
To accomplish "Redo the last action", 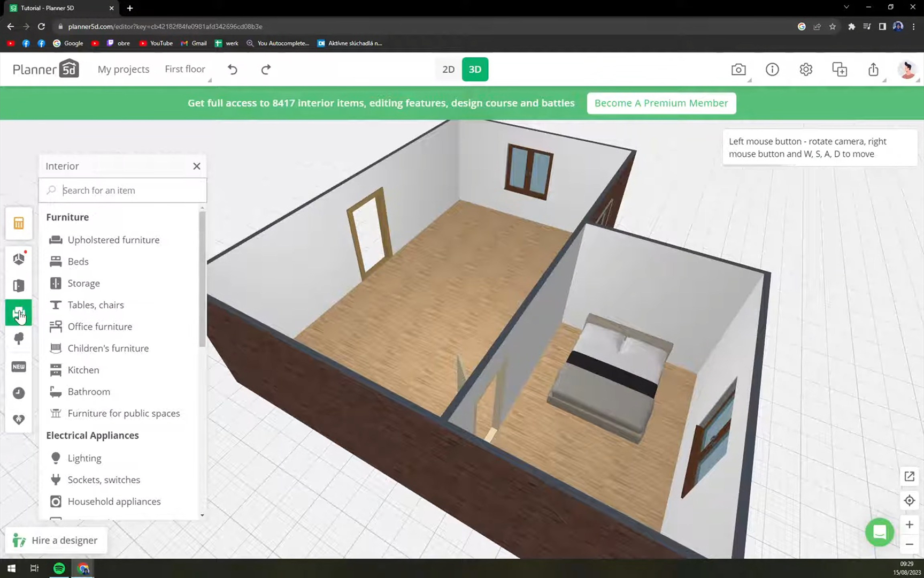I will tap(266, 70).
